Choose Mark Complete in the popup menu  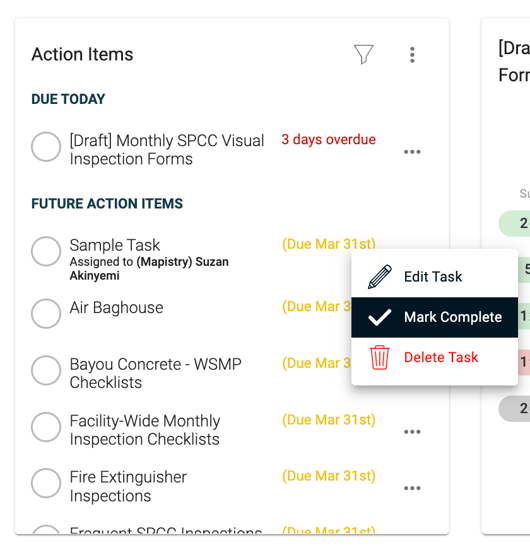click(x=435, y=317)
